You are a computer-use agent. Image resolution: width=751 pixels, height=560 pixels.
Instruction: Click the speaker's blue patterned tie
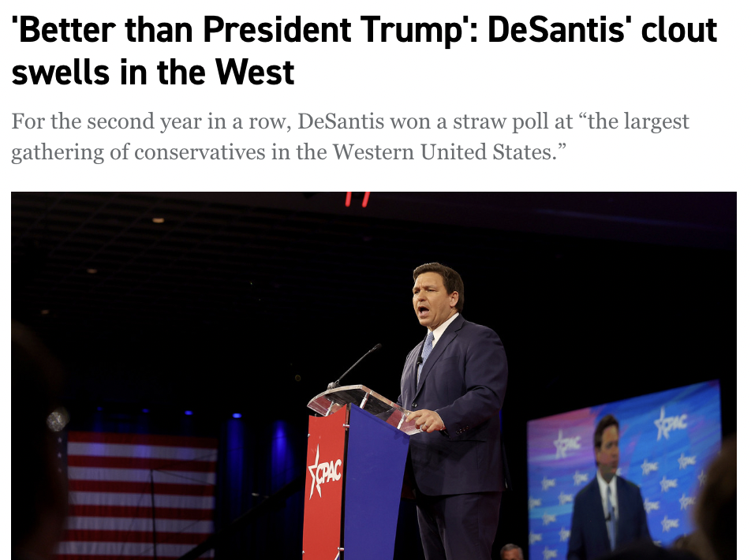click(426, 347)
